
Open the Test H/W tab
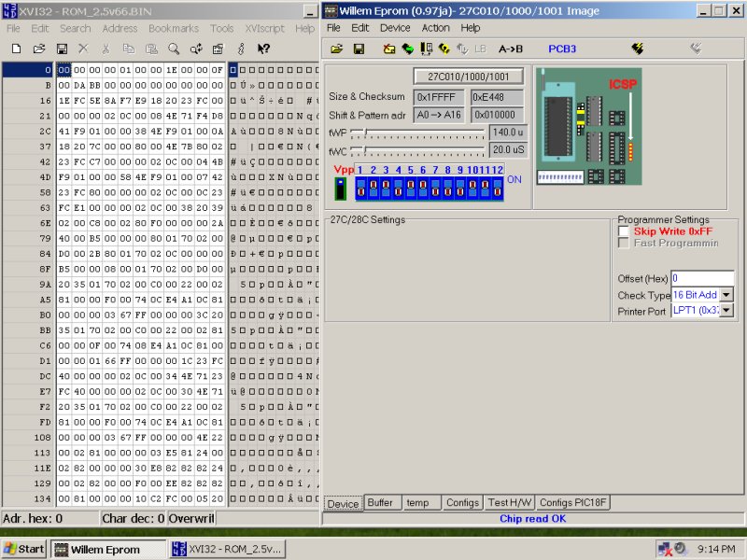[x=510, y=503]
